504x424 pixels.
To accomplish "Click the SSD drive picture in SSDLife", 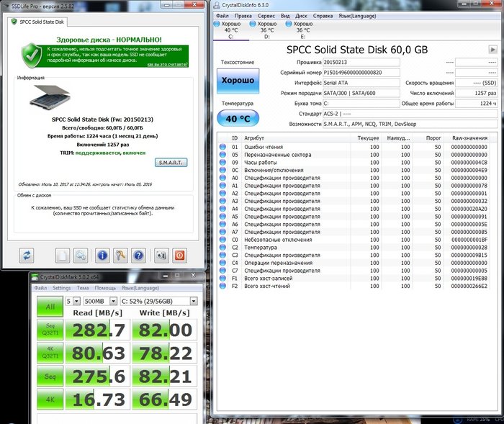I will [x=50, y=96].
